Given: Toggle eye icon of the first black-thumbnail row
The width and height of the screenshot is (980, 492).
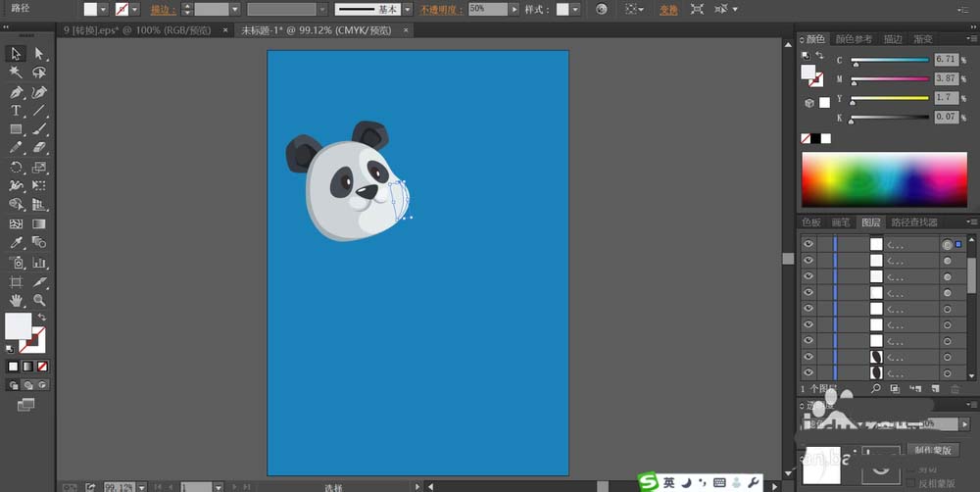Looking at the screenshot, I should click(x=808, y=357).
